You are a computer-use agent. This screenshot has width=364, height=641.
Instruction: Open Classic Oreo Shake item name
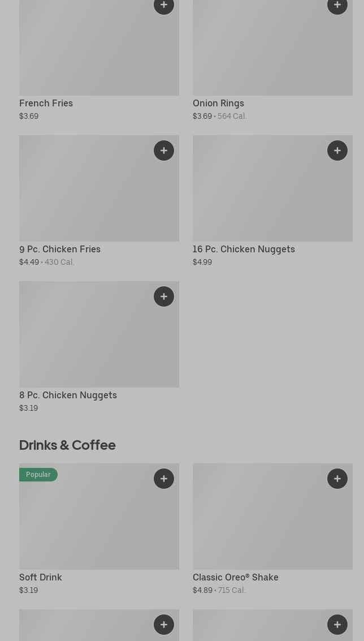coord(235,578)
